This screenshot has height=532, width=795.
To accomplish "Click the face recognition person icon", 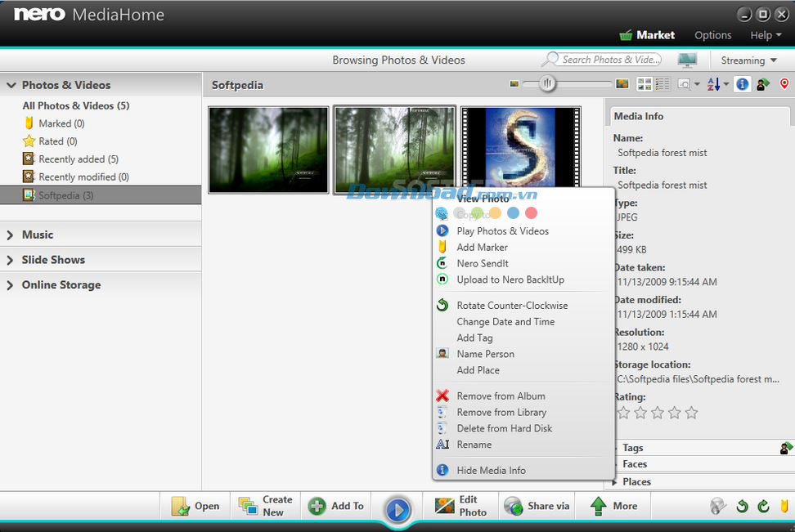I will coord(763,84).
